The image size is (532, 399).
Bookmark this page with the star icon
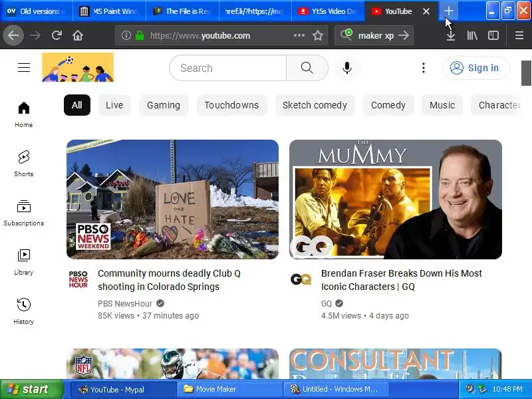pos(318,35)
